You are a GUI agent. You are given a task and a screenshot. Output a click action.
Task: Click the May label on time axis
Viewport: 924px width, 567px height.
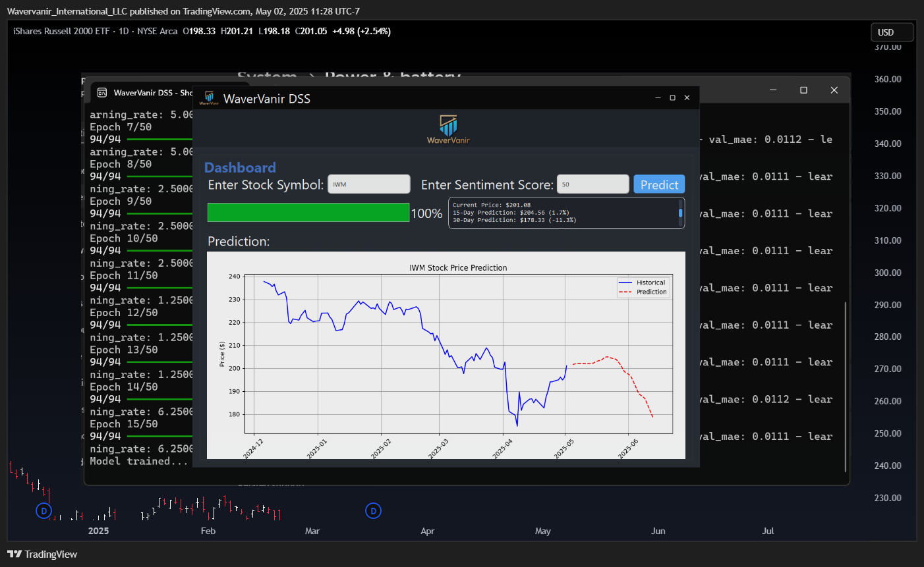coord(542,531)
